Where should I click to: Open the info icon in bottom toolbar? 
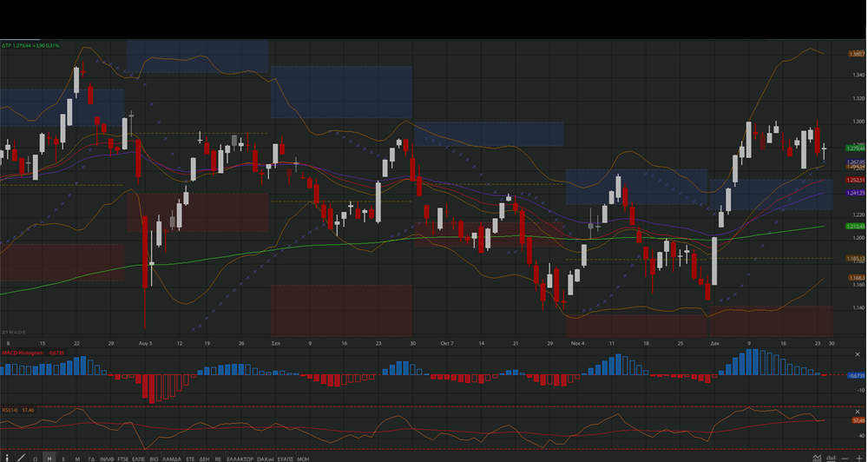click(7, 459)
